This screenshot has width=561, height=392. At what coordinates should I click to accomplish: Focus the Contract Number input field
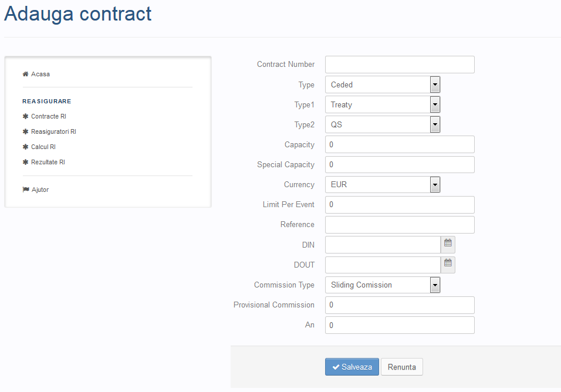point(400,65)
